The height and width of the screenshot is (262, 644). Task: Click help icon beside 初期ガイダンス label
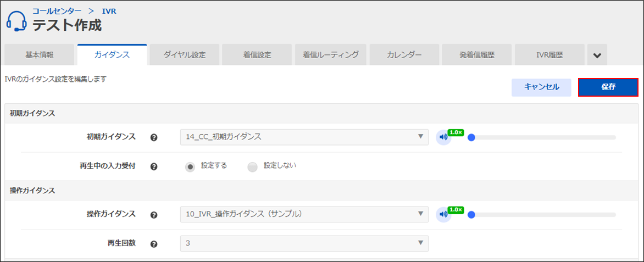click(x=154, y=137)
